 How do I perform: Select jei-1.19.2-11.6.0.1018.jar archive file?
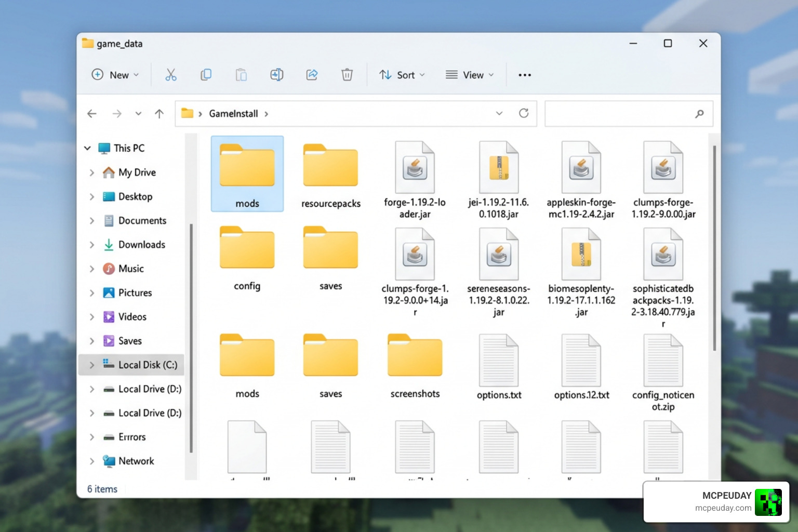[499, 180]
